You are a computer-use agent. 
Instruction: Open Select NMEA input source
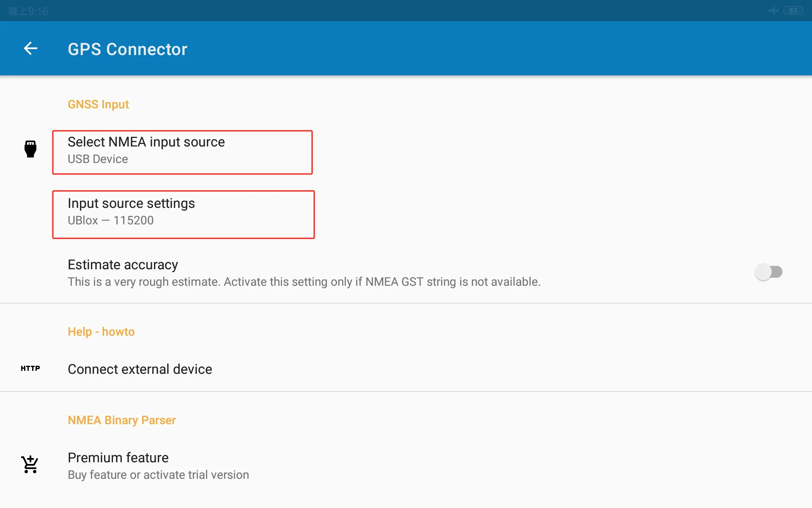(x=146, y=142)
